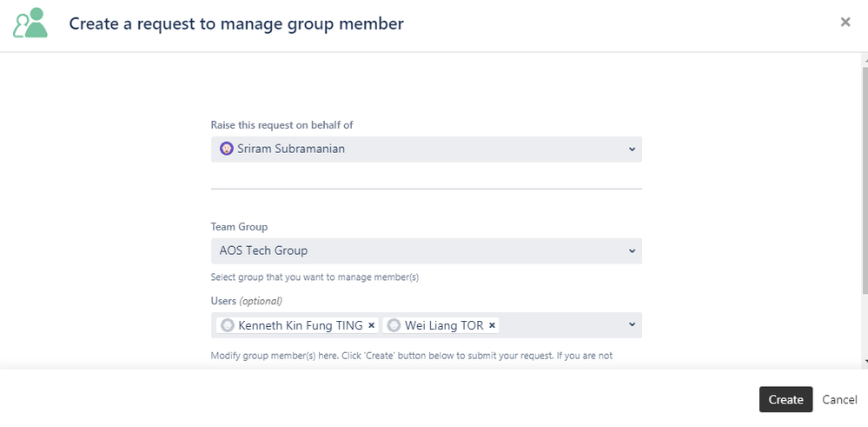Click Sriram Subramanian's avatar icon
The height and width of the screenshot is (427, 868).
click(226, 149)
